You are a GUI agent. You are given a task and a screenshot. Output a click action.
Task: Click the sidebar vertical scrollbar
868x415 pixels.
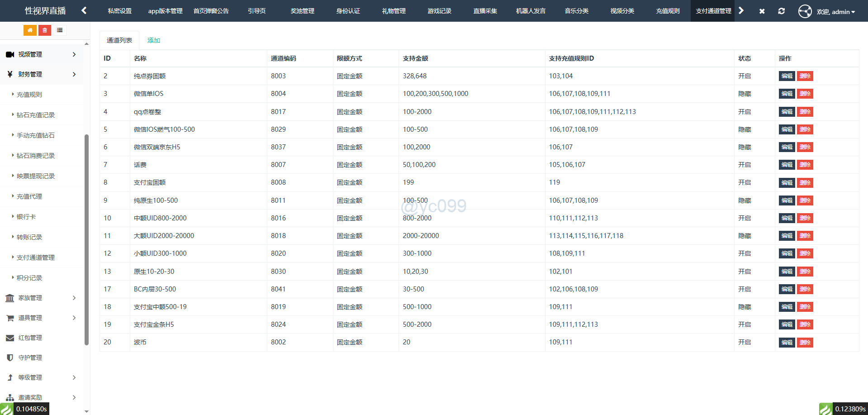86,240
